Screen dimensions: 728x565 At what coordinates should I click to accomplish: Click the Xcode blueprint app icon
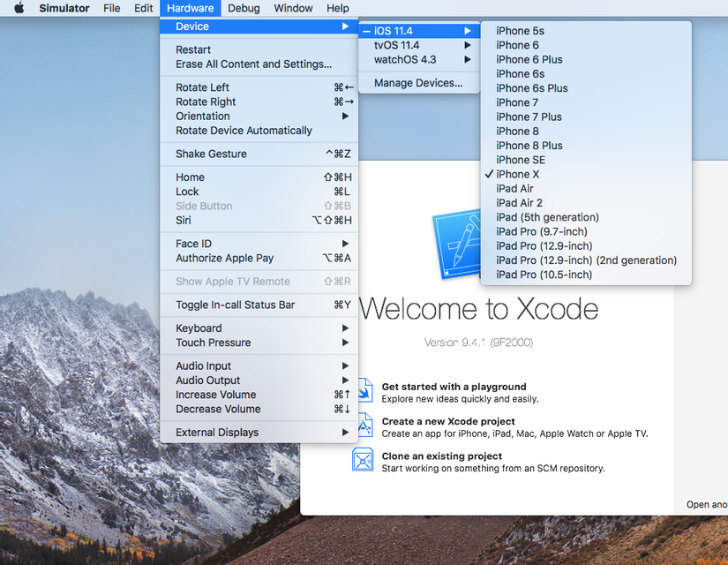pyautogui.click(x=457, y=243)
